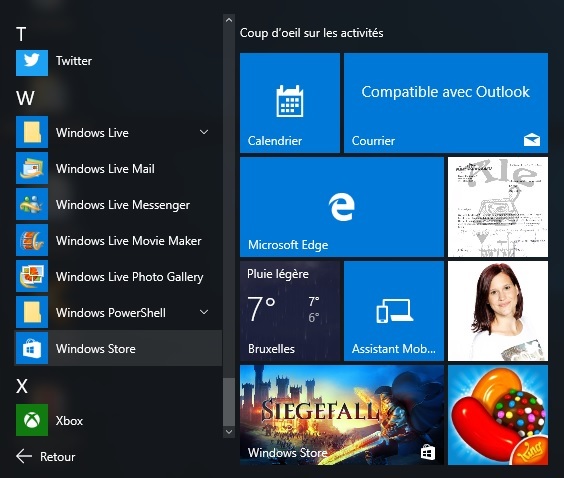The height and width of the screenshot is (478, 564).
Task: Click the app list scrollbar thumb
Action: pyautogui.click(x=229, y=402)
